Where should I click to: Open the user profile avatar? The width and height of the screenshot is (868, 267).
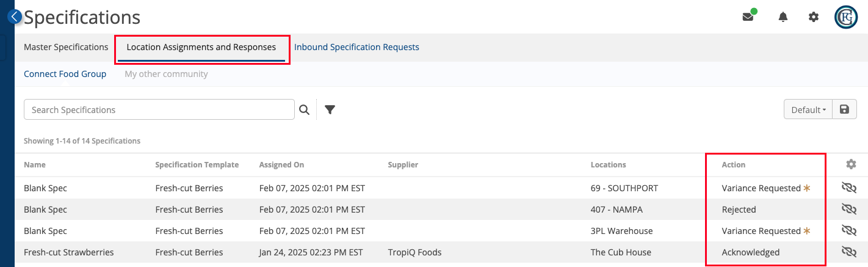pos(846,17)
